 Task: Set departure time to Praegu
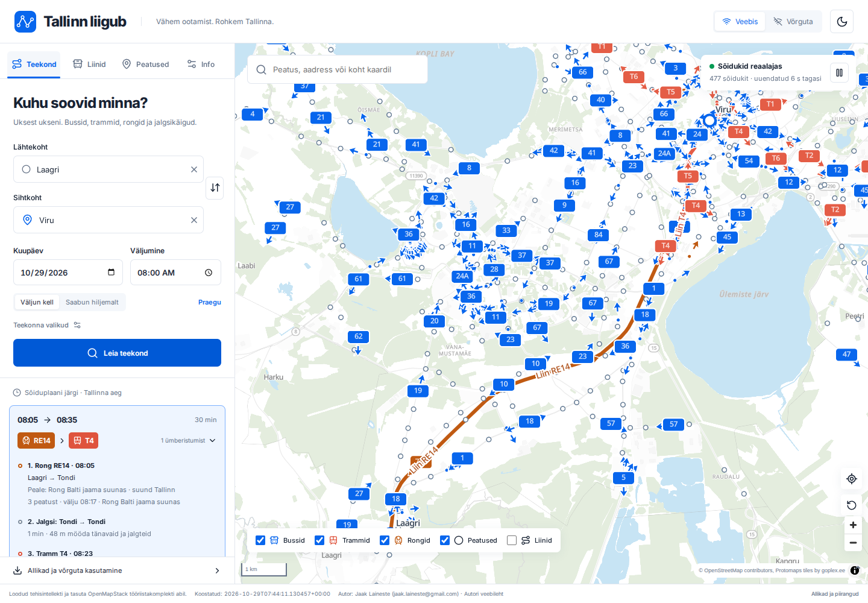pyautogui.click(x=210, y=303)
